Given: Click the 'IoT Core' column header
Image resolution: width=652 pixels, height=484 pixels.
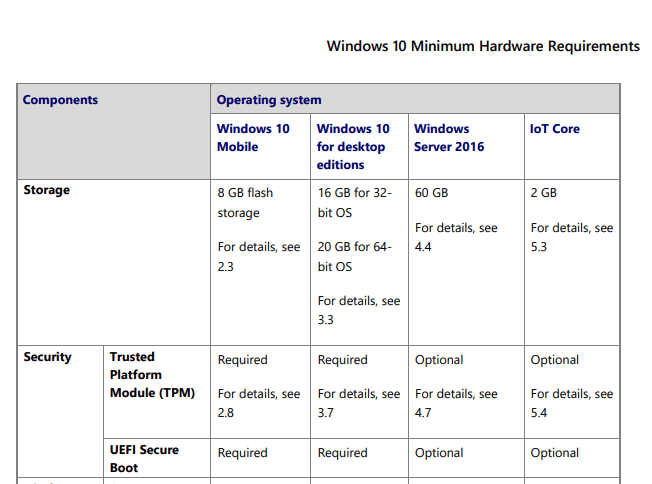Looking at the screenshot, I should click(555, 129).
